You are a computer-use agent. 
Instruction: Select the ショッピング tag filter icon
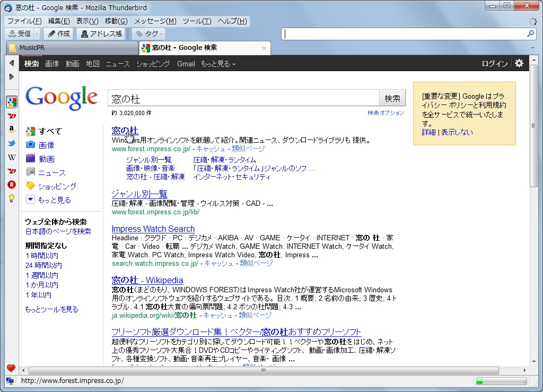coord(30,186)
